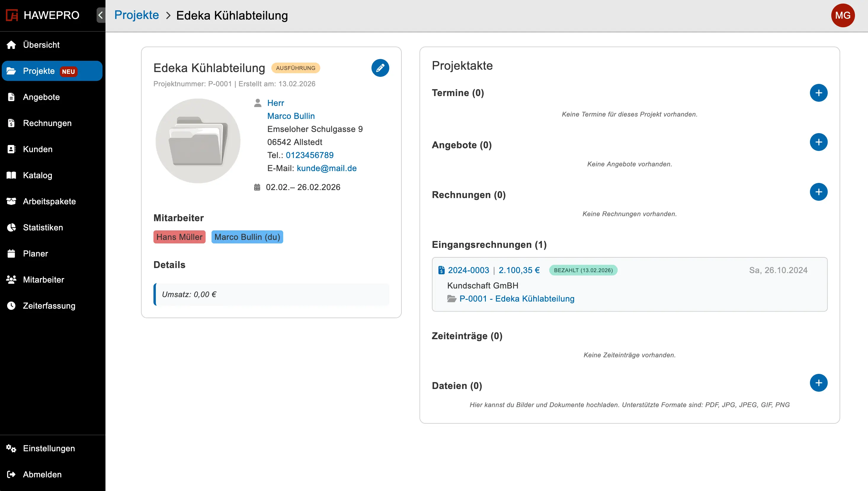Open Kunden via the contacts icon
Image resolution: width=868 pixels, height=491 pixels.
point(11,149)
